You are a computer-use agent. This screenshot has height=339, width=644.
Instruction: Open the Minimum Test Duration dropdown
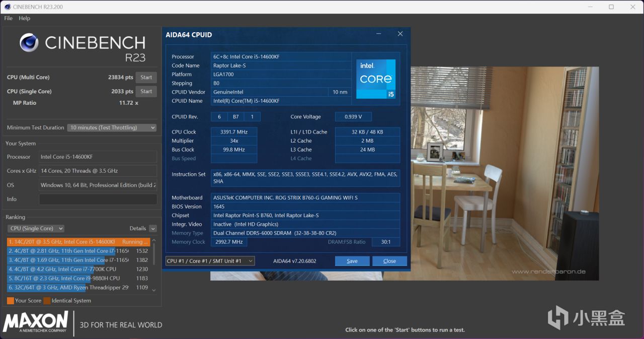tap(111, 127)
